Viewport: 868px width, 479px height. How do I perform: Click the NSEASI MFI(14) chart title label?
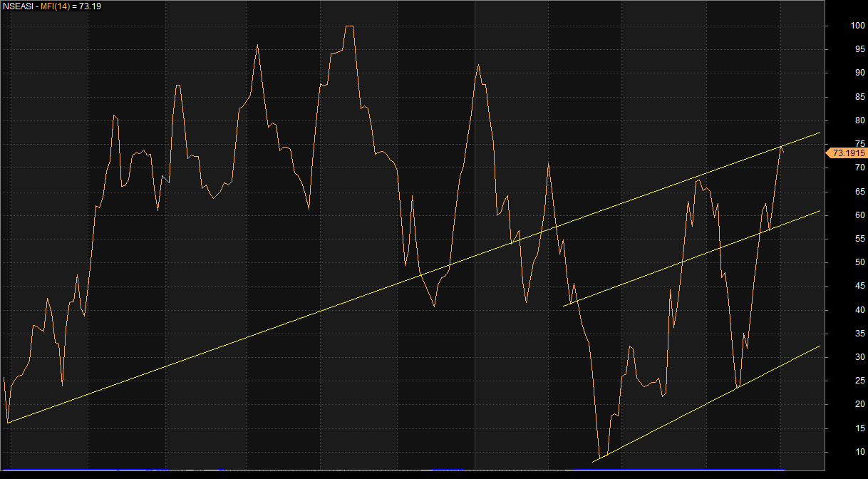(x=53, y=6)
